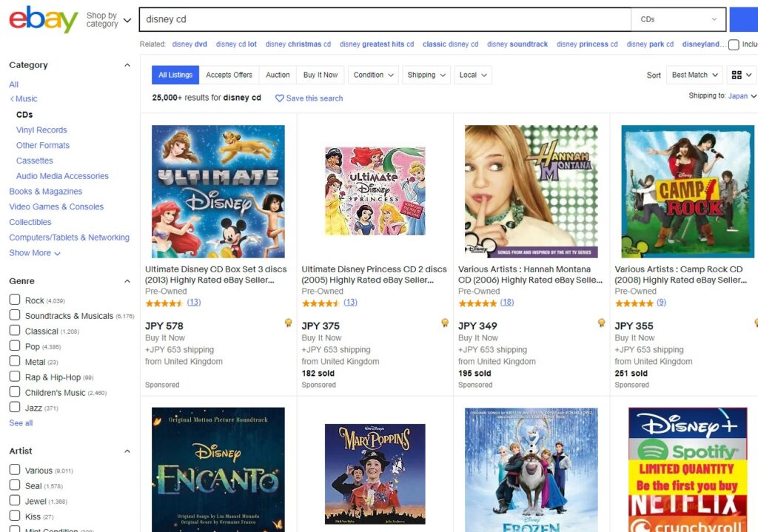This screenshot has width=758, height=532.
Task: Click related search disney dvd
Action: (189, 44)
